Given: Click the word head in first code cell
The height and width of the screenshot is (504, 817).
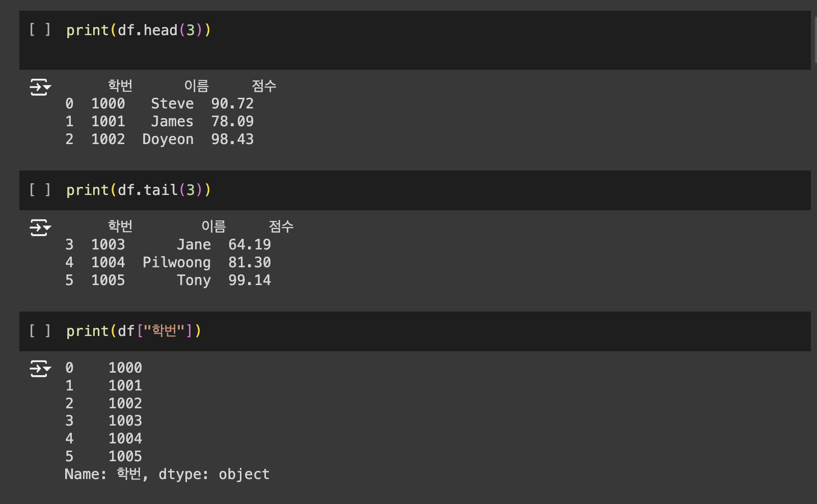Looking at the screenshot, I should point(160,30).
